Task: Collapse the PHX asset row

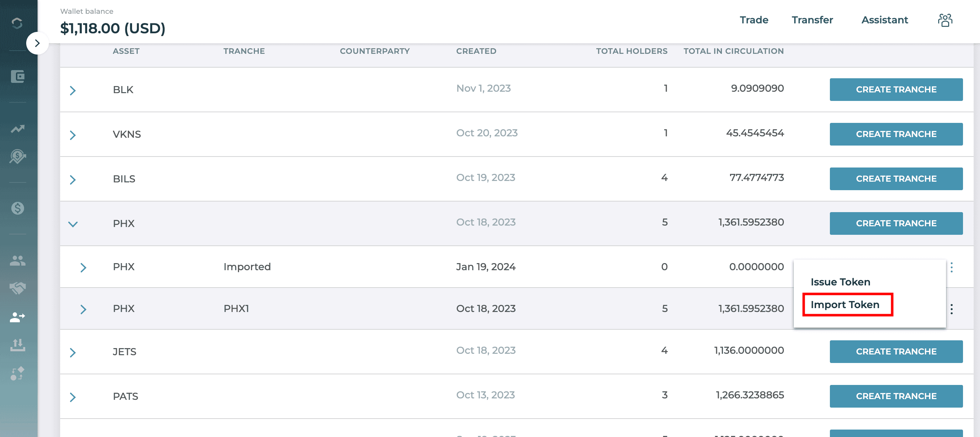Action: (x=73, y=224)
